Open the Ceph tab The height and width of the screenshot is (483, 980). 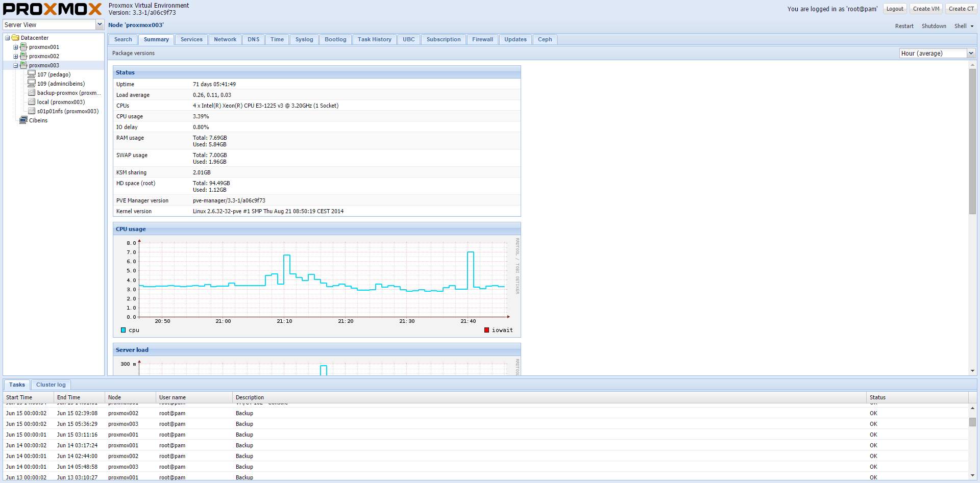(x=545, y=39)
